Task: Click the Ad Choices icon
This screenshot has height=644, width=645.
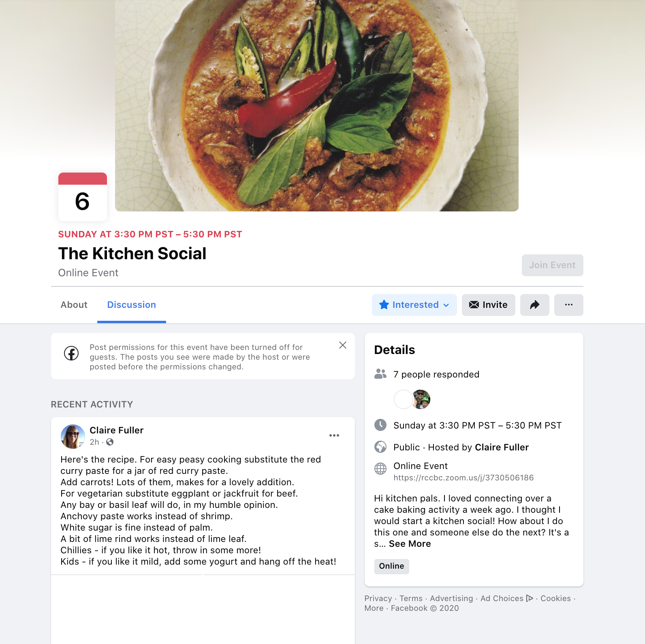Action: pos(530,598)
